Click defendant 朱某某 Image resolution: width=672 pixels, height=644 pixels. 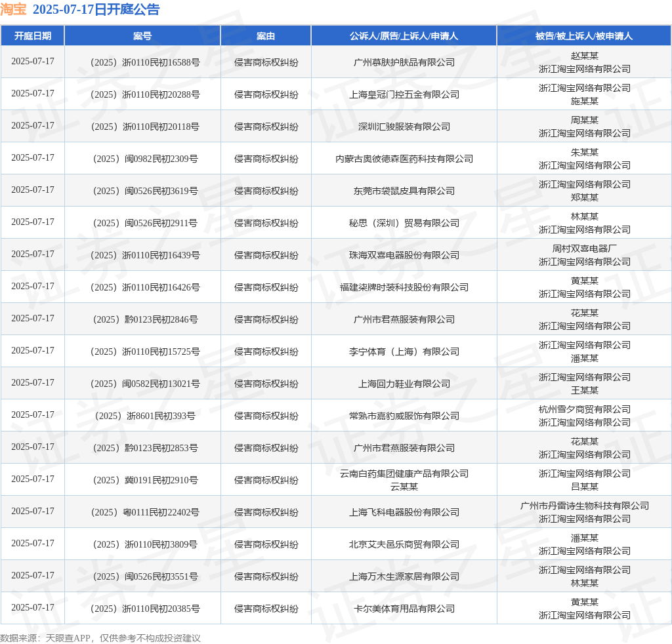click(584, 152)
